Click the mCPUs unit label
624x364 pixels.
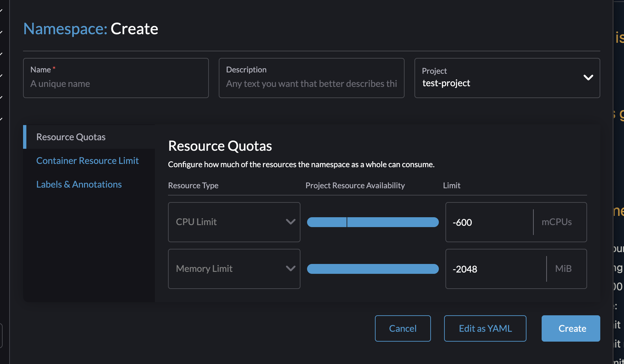556,222
